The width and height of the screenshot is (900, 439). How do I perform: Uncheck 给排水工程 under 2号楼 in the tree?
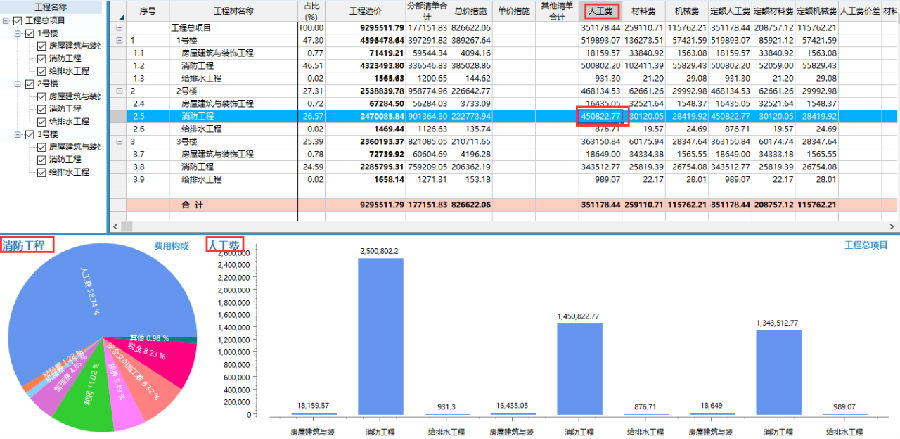coord(41,122)
